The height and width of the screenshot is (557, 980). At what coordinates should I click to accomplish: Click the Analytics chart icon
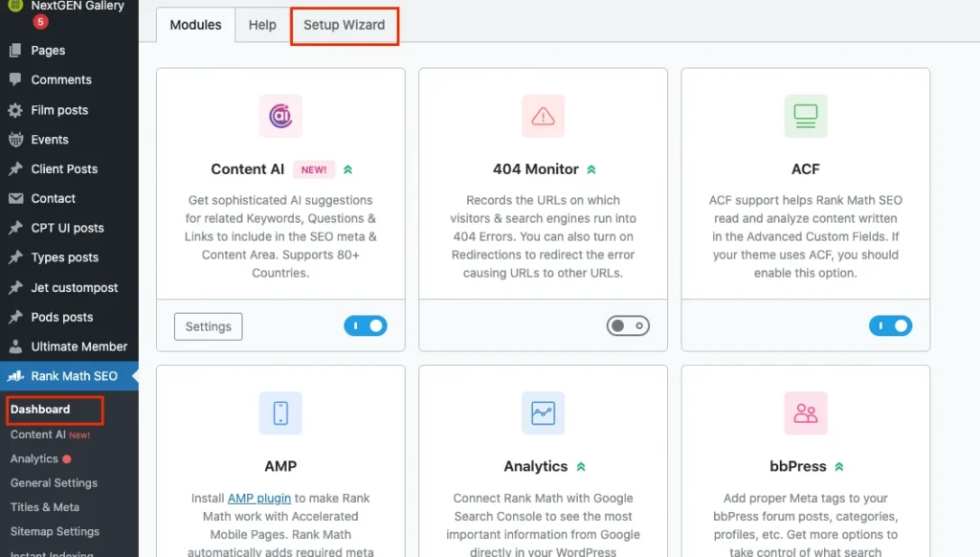click(543, 413)
